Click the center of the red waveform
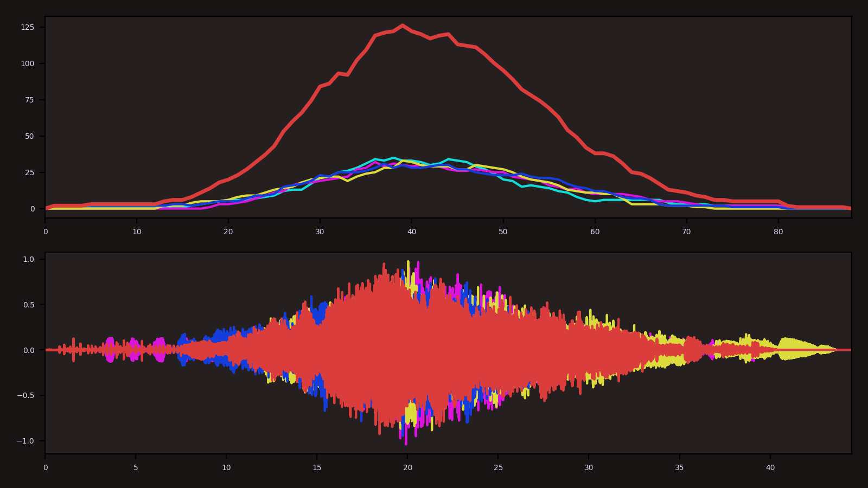 tap(391, 350)
